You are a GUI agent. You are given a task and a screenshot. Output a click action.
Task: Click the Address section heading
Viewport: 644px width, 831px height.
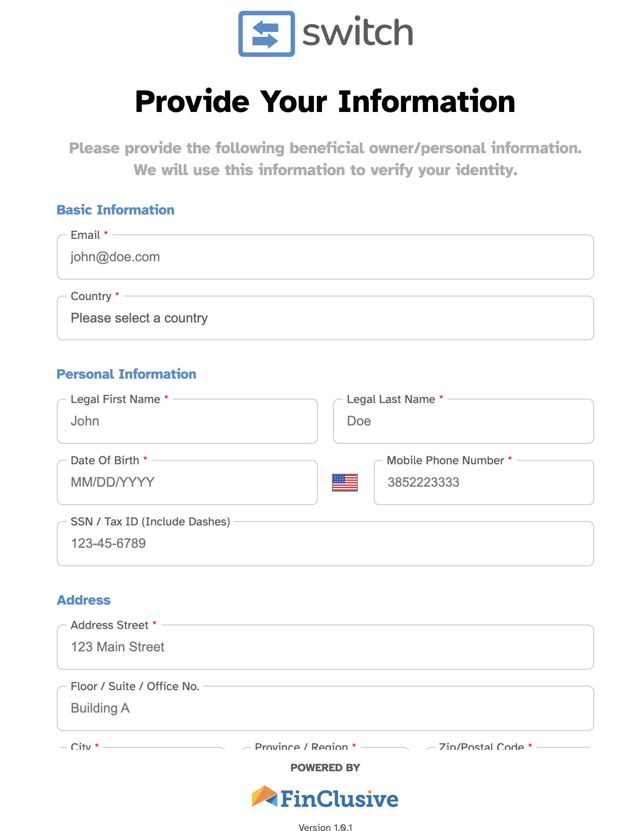pyautogui.click(x=84, y=600)
